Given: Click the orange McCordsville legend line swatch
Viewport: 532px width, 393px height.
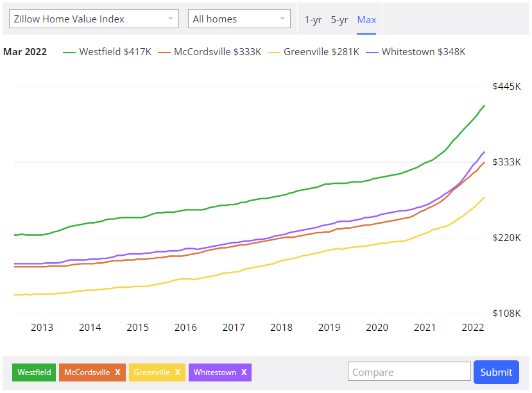Looking at the screenshot, I should point(164,53).
